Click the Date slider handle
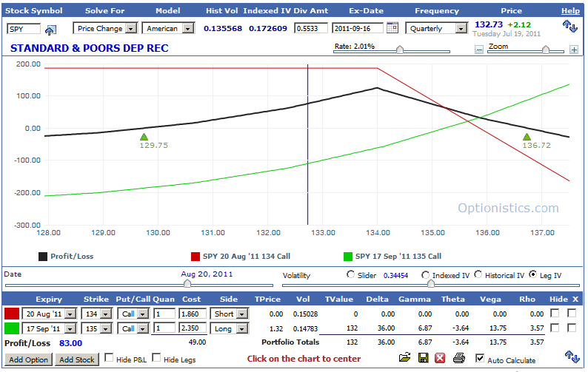Image resolution: width=588 pixels, height=372 pixels. click(x=187, y=284)
